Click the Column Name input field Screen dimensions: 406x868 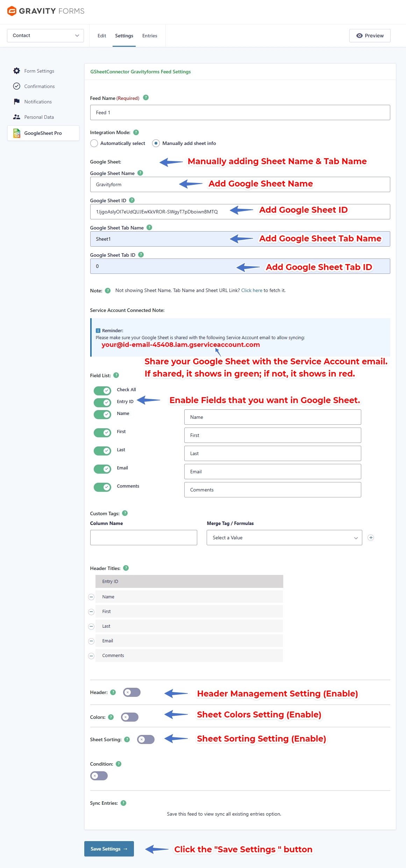tap(144, 538)
